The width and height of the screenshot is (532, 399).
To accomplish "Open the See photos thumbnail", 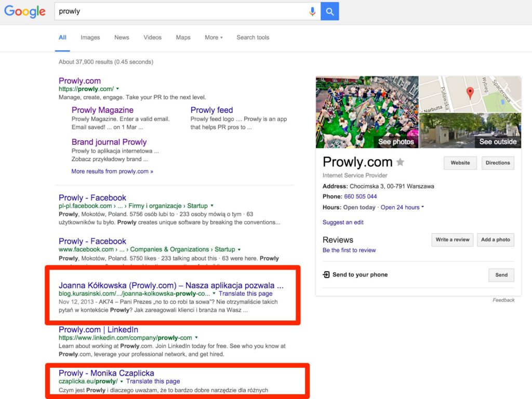I will (x=367, y=112).
